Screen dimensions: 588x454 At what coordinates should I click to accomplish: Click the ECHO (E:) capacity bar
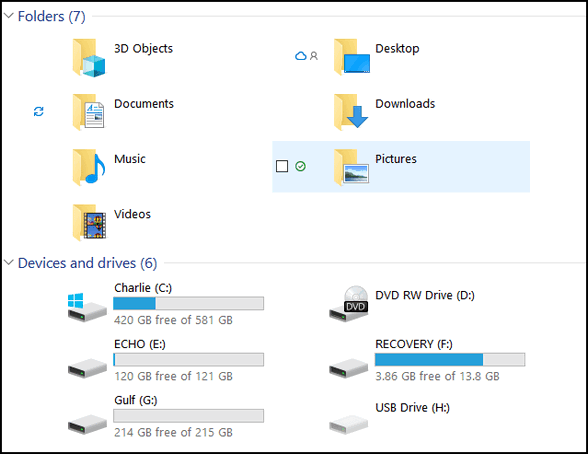[x=189, y=360]
